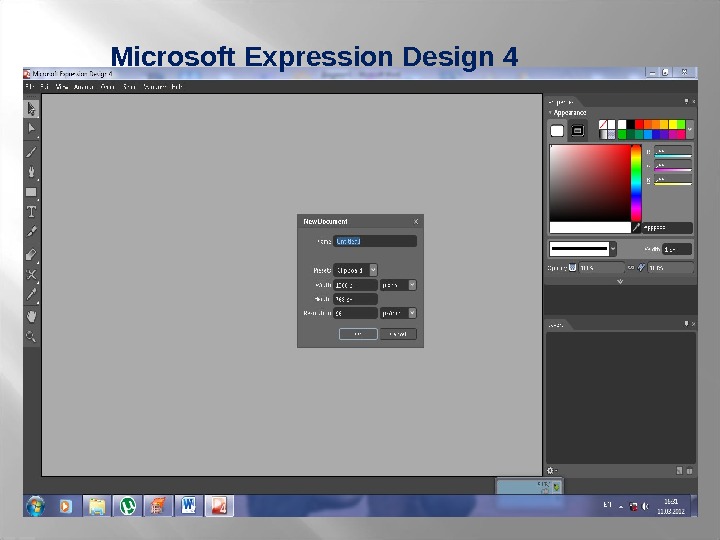Screen dimensions: 720x540
Task: Open the stroke style dropdown
Action: point(613,248)
